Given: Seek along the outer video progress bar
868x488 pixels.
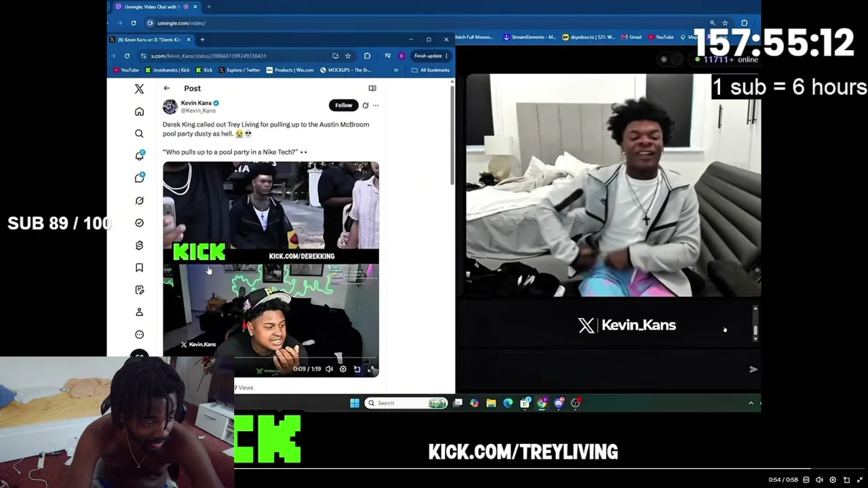Looking at the screenshot, I should pyautogui.click(x=551, y=468).
